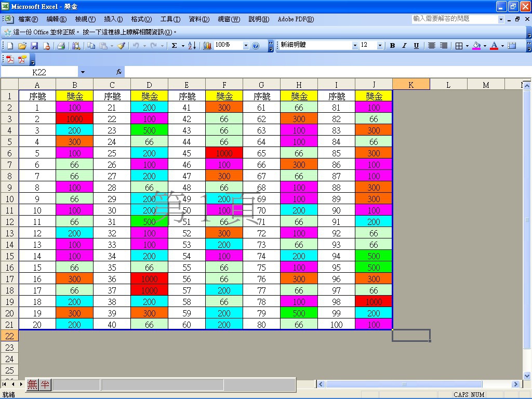Viewport: 532px width, 399px height.
Task: Click the Permission icon on the toolbar
Action: point(46,46)
